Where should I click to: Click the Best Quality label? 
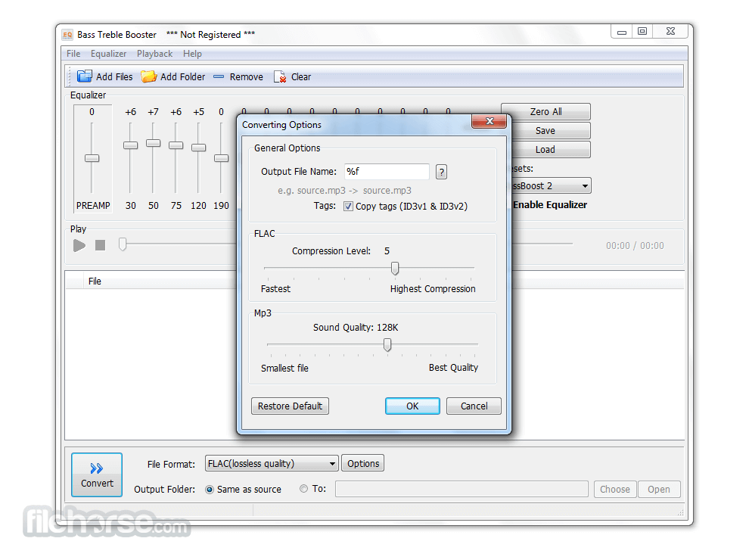click(x=453, y=368)
